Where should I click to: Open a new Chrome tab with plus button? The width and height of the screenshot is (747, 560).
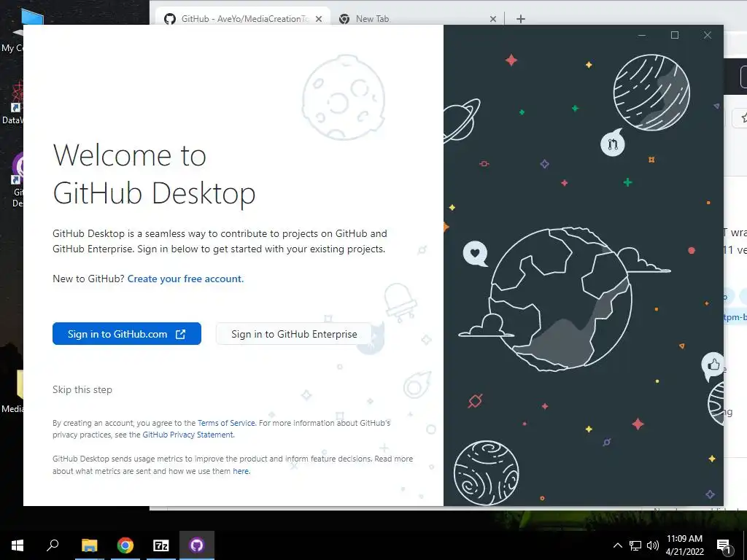pyautogui.click(x=521, y=19)
